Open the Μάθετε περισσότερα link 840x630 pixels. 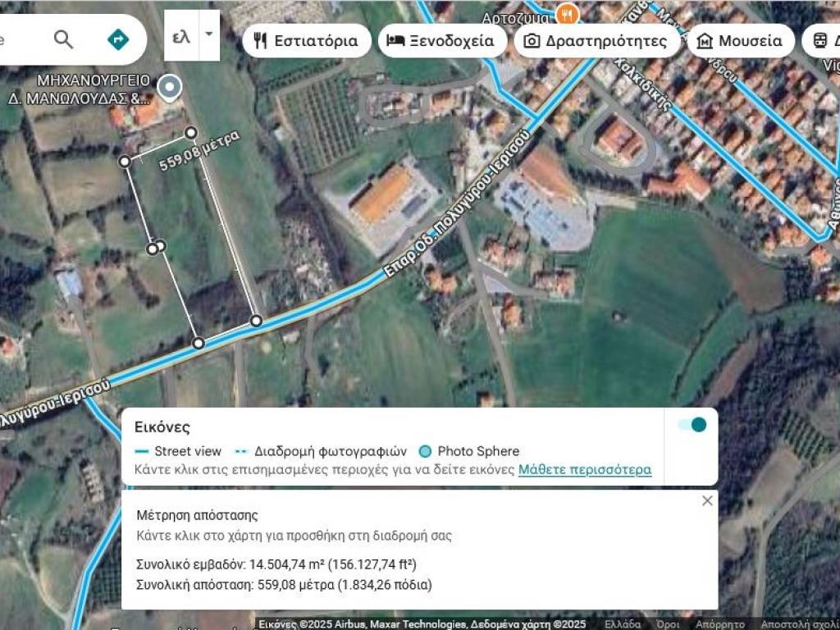tap(584, 469)
